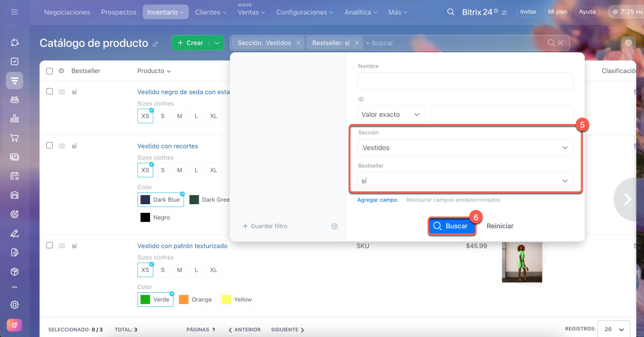644x337 pixels.
Task: Click the Agregar campo link
Action: [x=377, y=200]
